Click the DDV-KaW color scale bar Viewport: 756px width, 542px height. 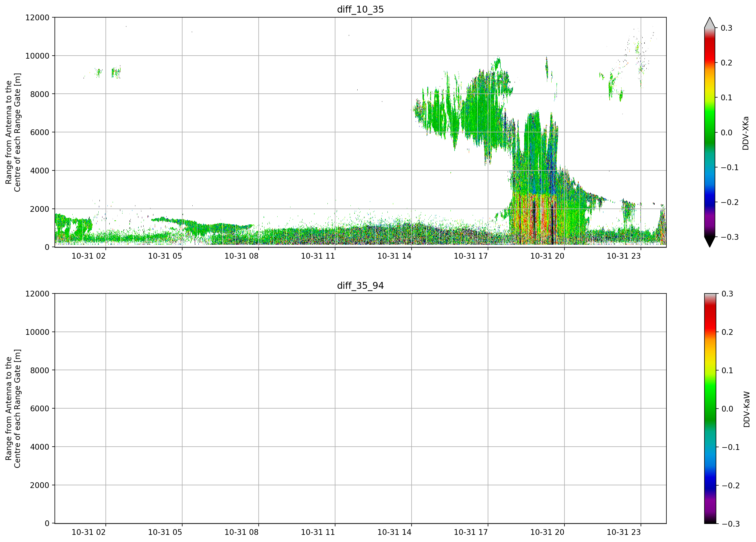pyautogui.click(x=710, y=409)
